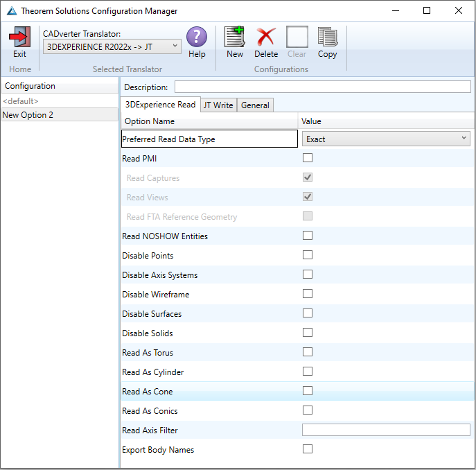This screenshot has width=476, height=470.
Task: Open the CADverter Translator dropdown
Action: (112, 46)
